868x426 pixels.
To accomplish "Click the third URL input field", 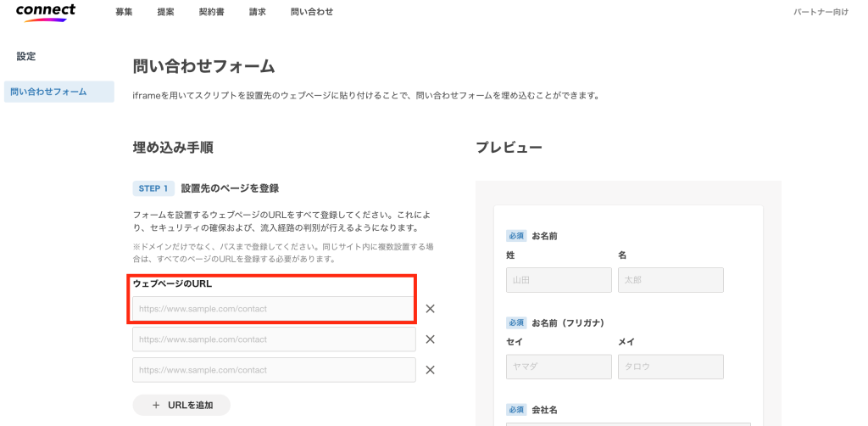I will coord(274,370).
